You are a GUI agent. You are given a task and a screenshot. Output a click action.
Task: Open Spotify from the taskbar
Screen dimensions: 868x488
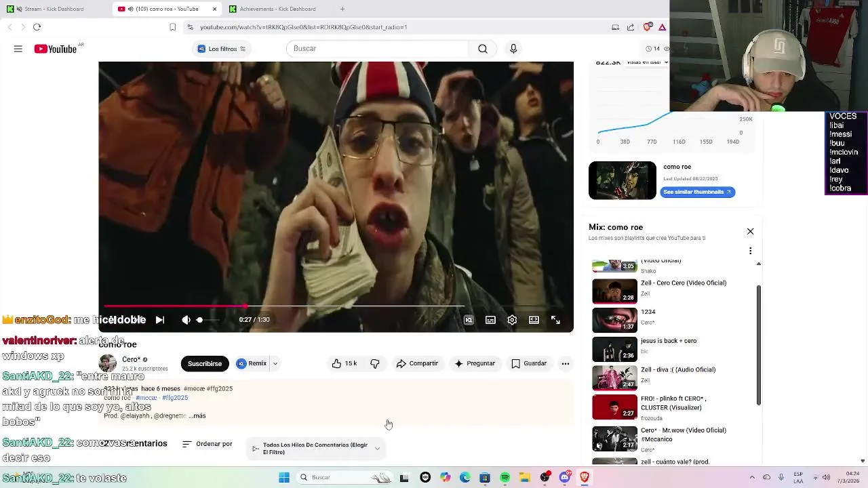pos(505,477)
